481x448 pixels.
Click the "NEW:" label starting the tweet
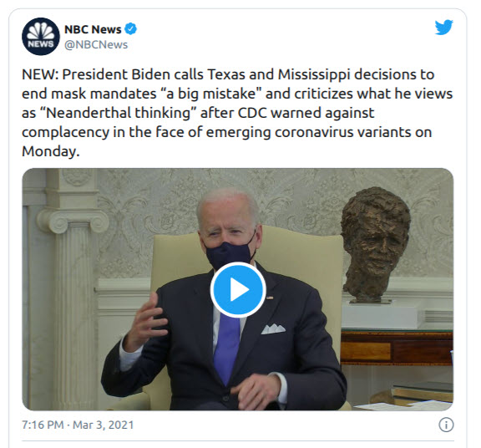[40, 74]
